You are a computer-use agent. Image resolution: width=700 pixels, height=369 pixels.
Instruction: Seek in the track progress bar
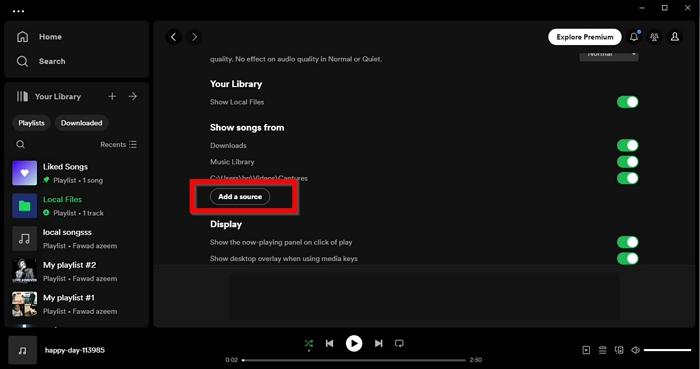(x=354, y=360)
